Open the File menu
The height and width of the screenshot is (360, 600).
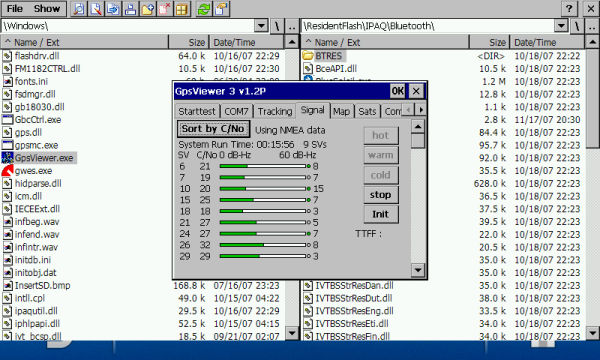[15, 8]
